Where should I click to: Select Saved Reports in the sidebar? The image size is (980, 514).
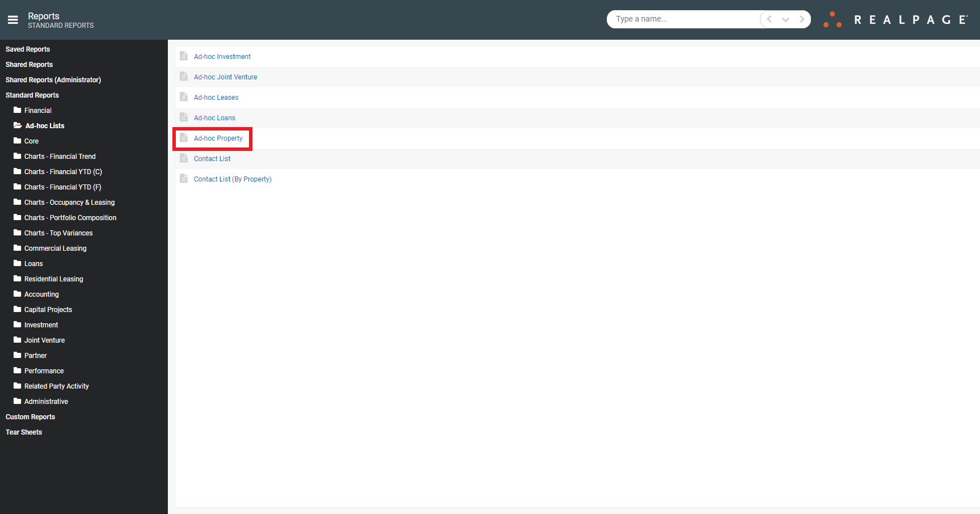coord(27,49)
